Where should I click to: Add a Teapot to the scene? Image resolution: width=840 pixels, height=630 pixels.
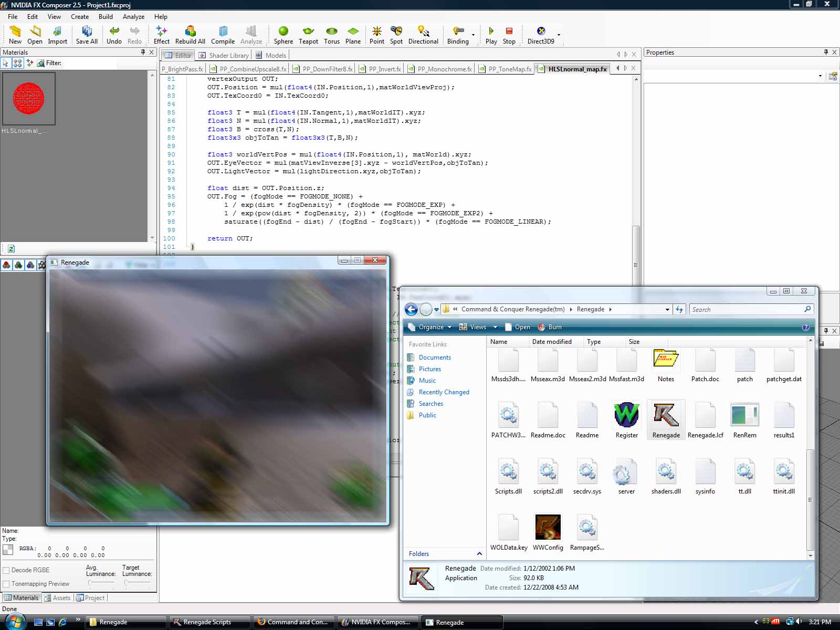coord(308,35)
